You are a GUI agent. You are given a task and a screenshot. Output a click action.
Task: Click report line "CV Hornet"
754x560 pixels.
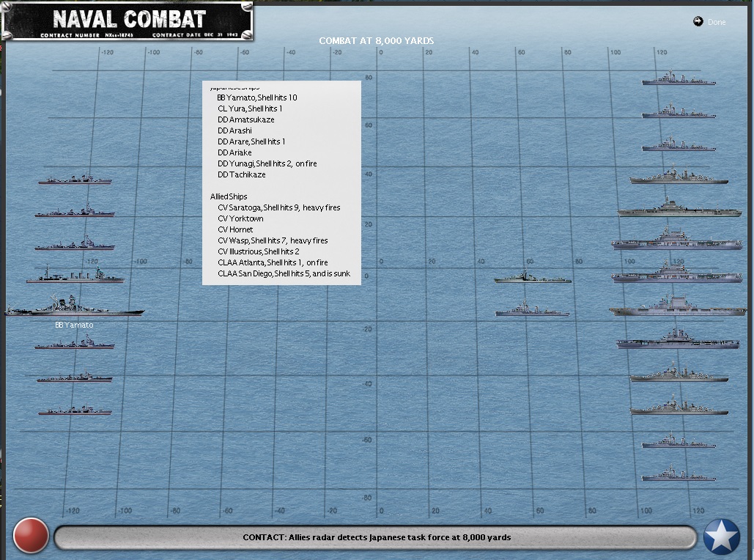235,230
